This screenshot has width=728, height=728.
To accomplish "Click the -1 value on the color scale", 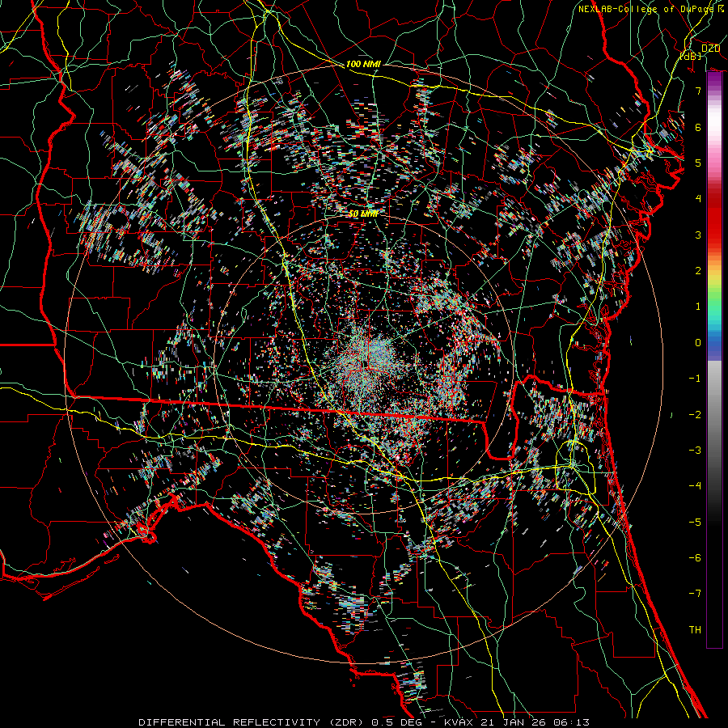I will [695, 379].
